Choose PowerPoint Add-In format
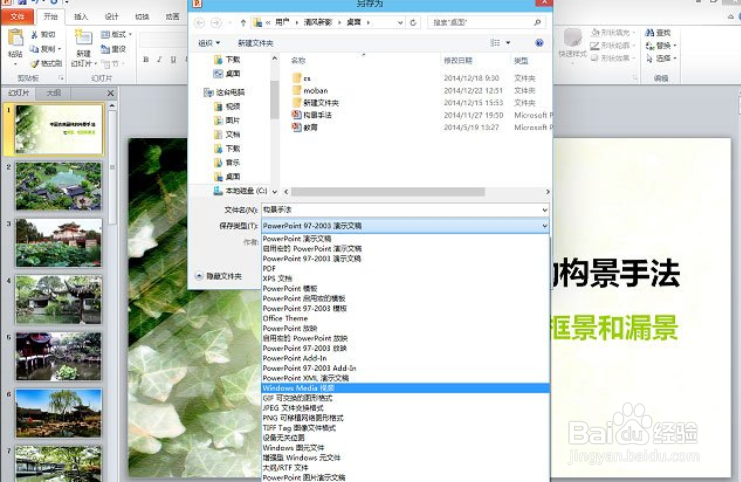This screenshot has height=482, width=741. (405, 358)
